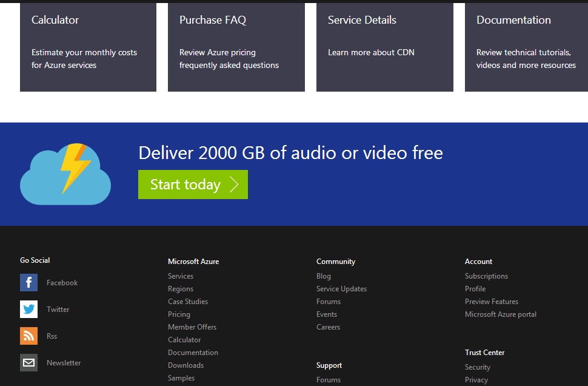
Task: Open Preview Features link
Action: (491, 302)
